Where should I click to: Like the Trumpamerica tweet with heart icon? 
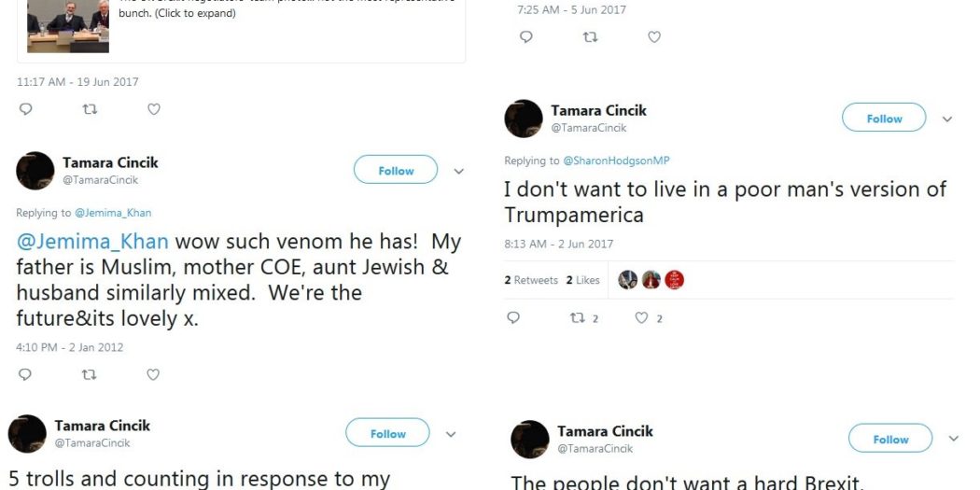642,318
